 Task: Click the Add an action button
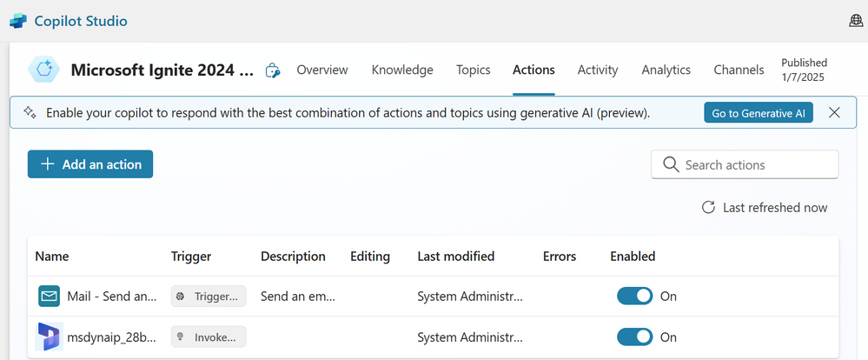pyautogui.click(x=90, y=164)
